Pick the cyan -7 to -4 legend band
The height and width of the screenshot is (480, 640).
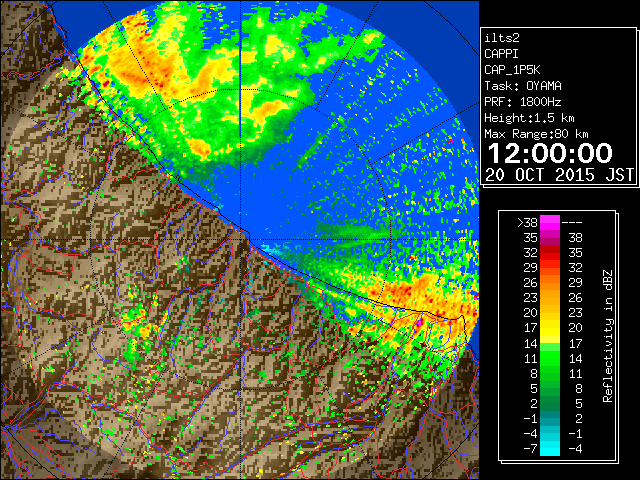tap(550, 449)
